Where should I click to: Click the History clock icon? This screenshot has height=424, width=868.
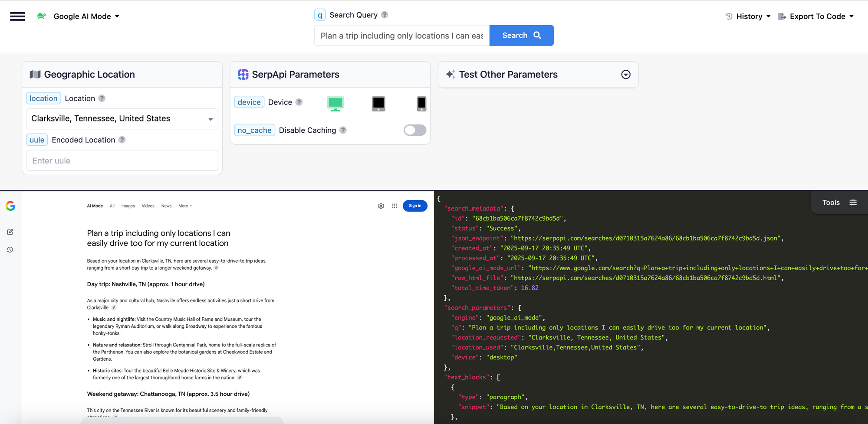(x=729, y=16)
